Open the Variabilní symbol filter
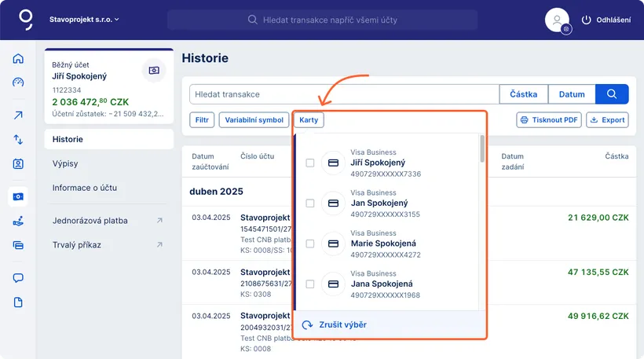644x359 pixels. coord(254,120)
